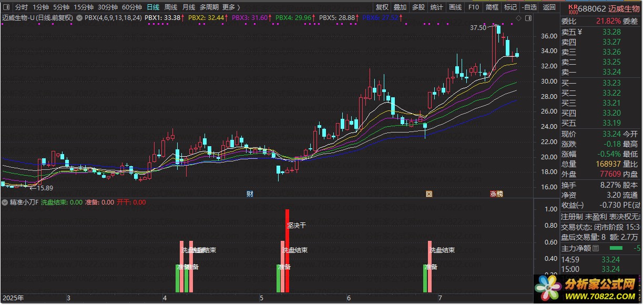
Task: Click the 叠加 overlay button
Action: tap(400, 7)
